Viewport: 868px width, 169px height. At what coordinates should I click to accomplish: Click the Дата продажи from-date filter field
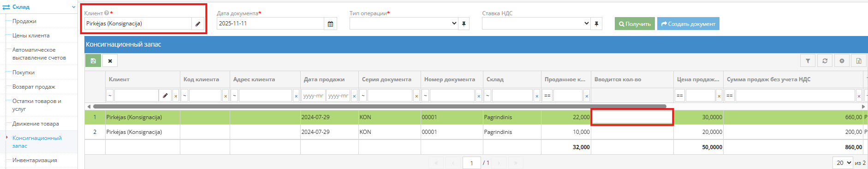[x=313, y=96]
